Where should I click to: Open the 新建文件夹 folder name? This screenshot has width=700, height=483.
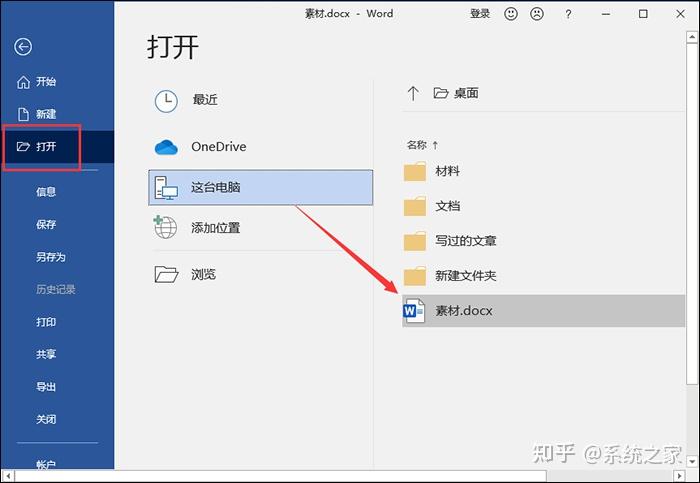tap(466, 276)
